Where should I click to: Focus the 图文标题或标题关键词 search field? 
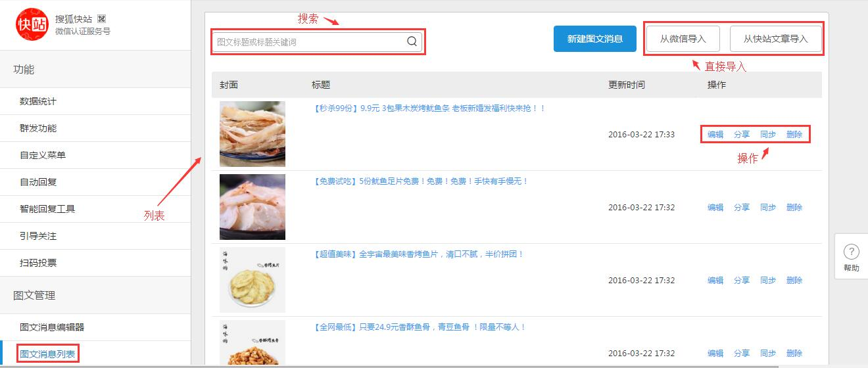click(310, 41)
